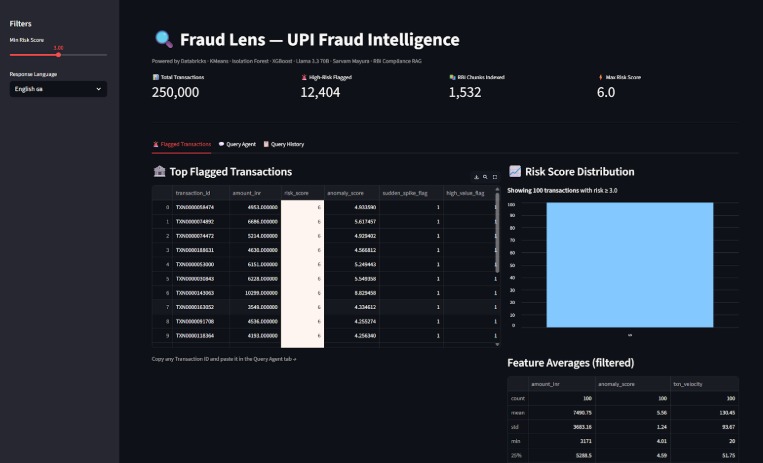Click the blue bar in Risk Score Distribution chart
Viewport: 763px width, 463px height.
pyautogui.click(x=630, y=265)
